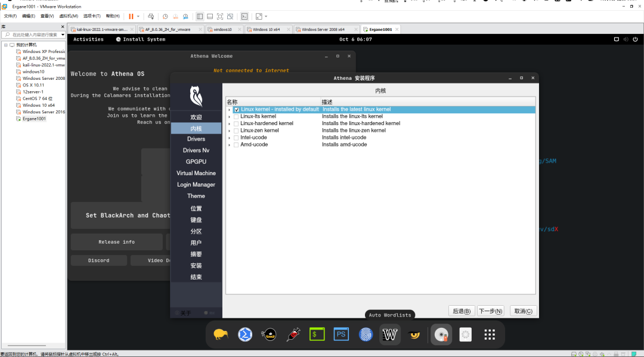Expand the Linux-lts kernel row arrow
The width and height of the screenshot is (644, 357).
pyautogui.click(x=230, y=117)
